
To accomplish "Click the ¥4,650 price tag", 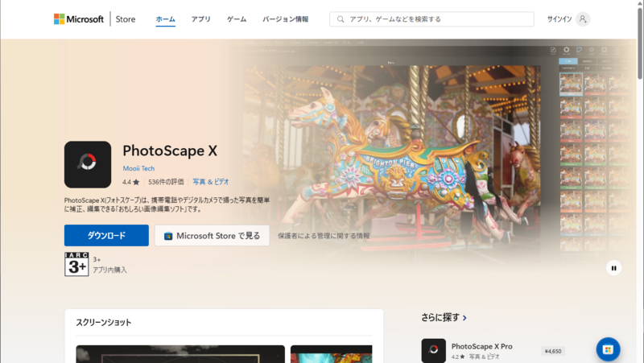I will tap(553, 351).
